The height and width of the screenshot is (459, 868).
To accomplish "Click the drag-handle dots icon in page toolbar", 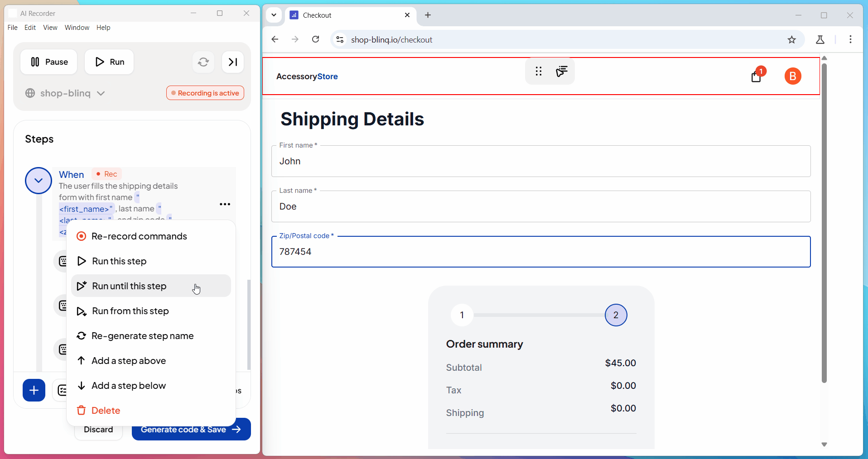I will coord(538,71).
